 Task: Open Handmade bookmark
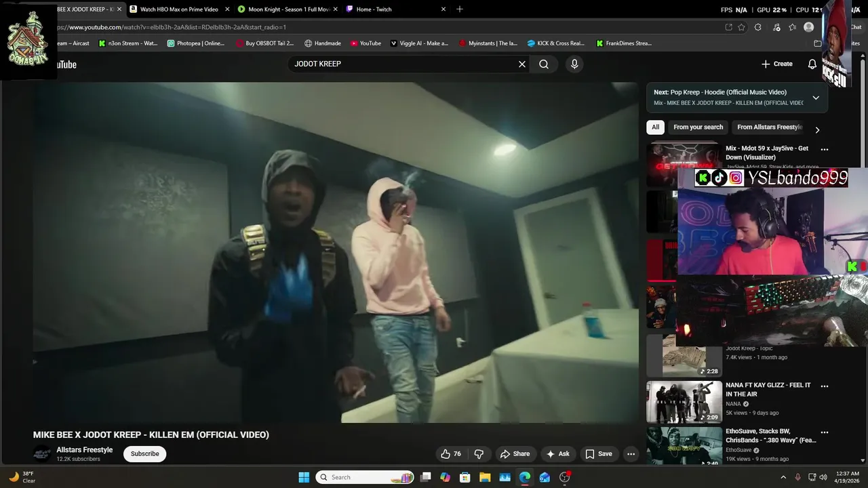click(323, 43)
